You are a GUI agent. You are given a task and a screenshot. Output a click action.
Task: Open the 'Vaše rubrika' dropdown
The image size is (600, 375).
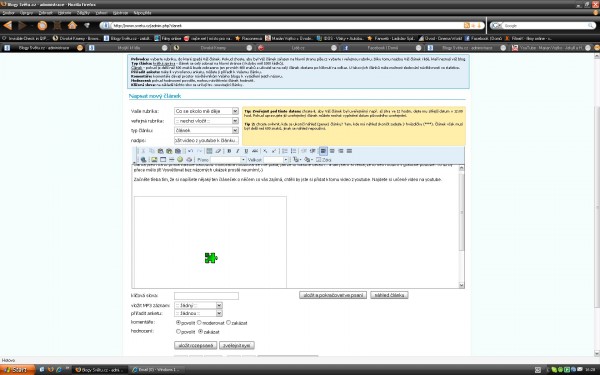click(x=206, y=111)
